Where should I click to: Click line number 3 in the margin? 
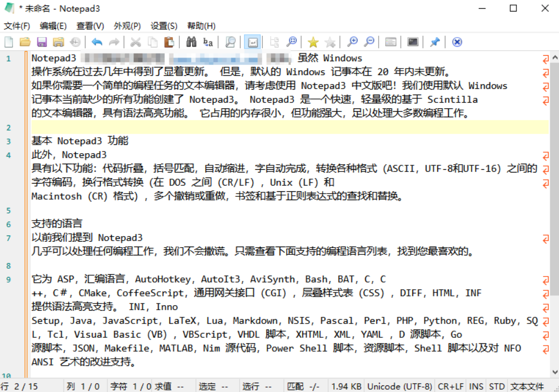point(8,142)
